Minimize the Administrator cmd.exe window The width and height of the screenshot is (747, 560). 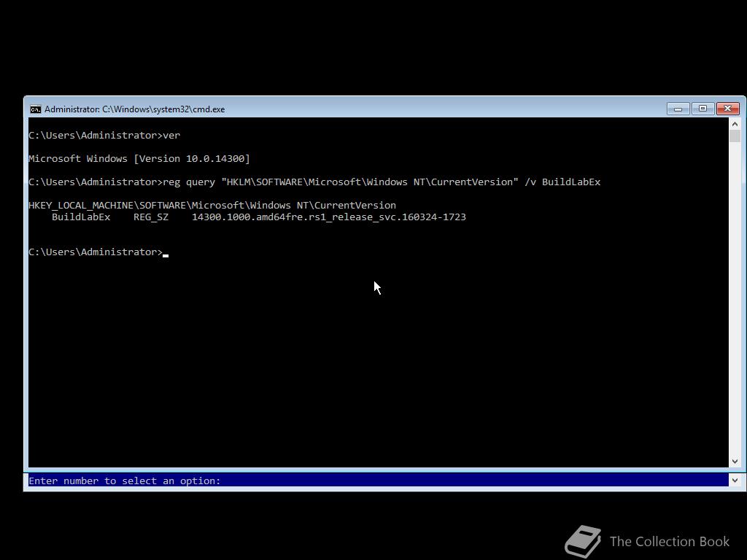coord(678,109)
